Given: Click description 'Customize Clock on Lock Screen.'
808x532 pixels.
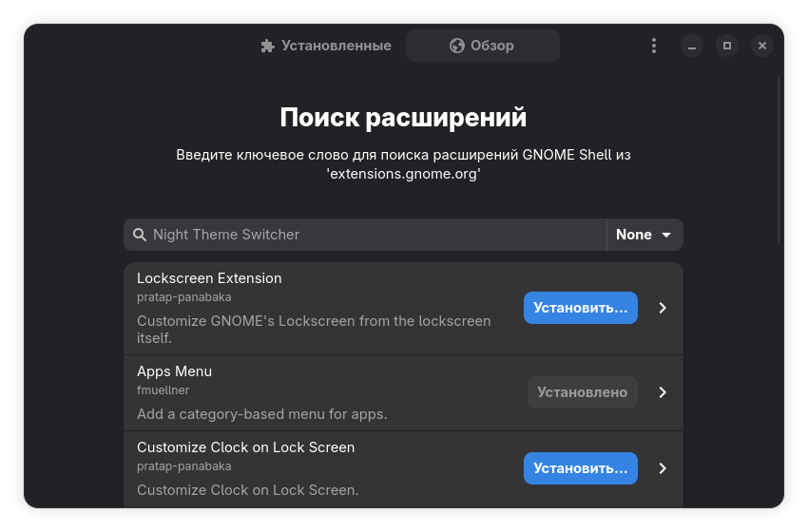Looking at the screenshot, I should click(247, 490).
